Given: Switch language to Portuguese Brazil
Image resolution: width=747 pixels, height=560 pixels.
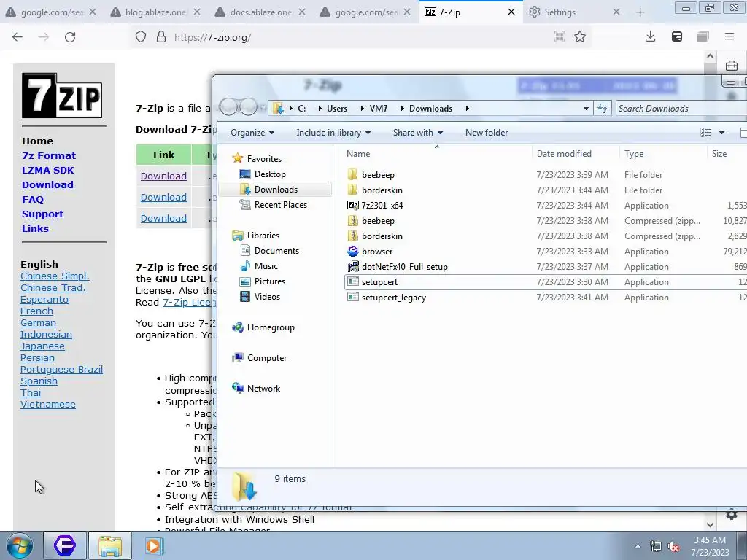Looking at the screenshot, I should tap(61, 370).
